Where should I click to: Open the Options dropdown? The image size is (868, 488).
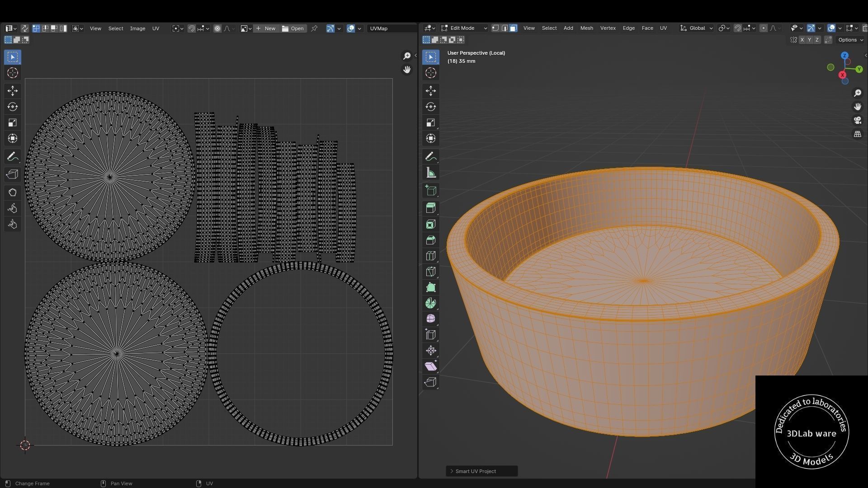[850, 40]
